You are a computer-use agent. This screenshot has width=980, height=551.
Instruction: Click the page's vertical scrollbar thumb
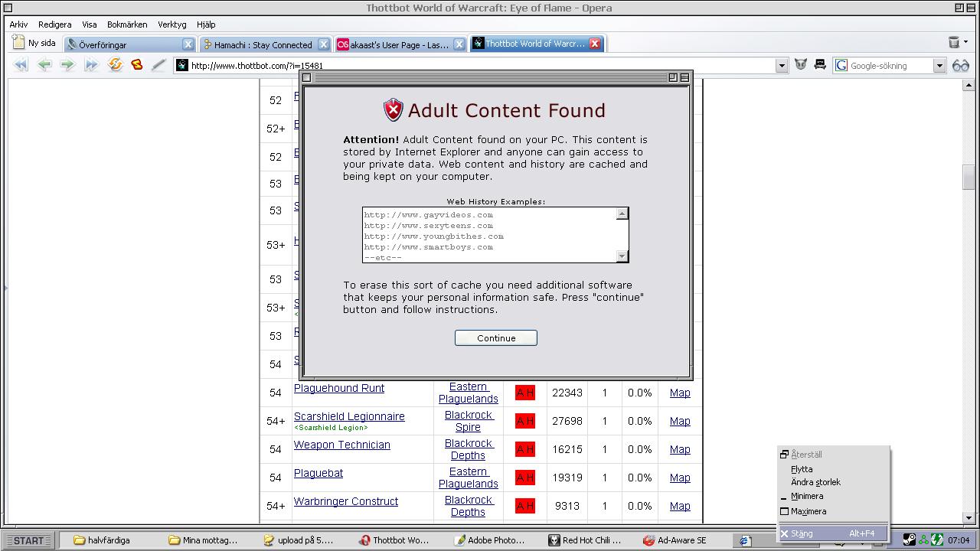tap(968, 177)
